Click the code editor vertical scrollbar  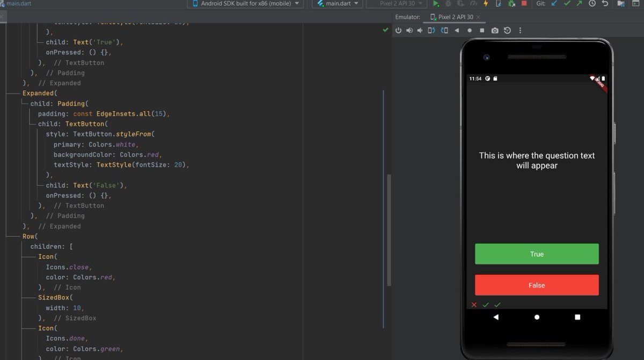tap(389, 231)
